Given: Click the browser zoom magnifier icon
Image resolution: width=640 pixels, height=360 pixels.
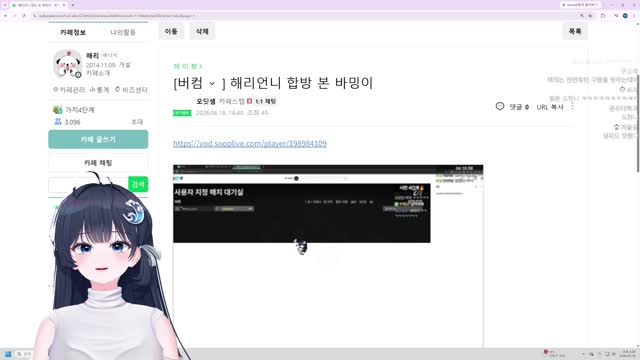Looking at the screenshot, I should click(x=582, y=16).
